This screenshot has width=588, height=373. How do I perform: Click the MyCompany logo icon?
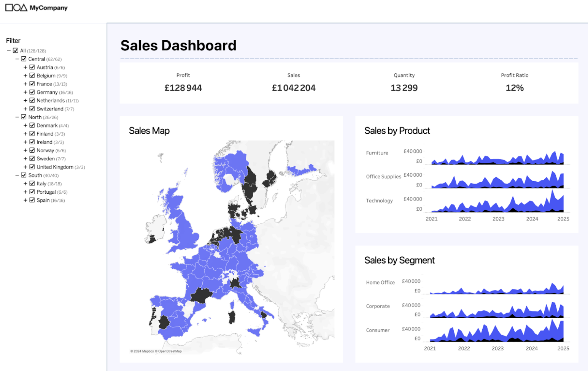tap(16, 8)
